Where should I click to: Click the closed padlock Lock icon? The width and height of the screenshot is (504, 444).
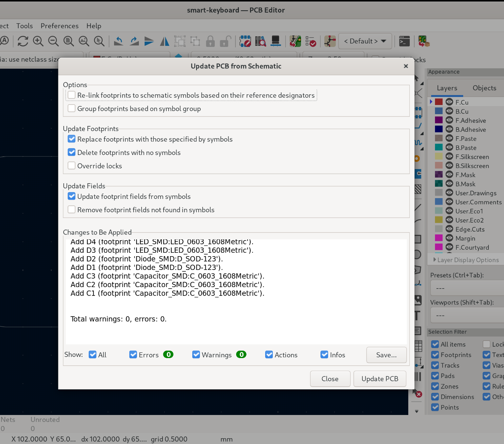click(x=210, y=41)
